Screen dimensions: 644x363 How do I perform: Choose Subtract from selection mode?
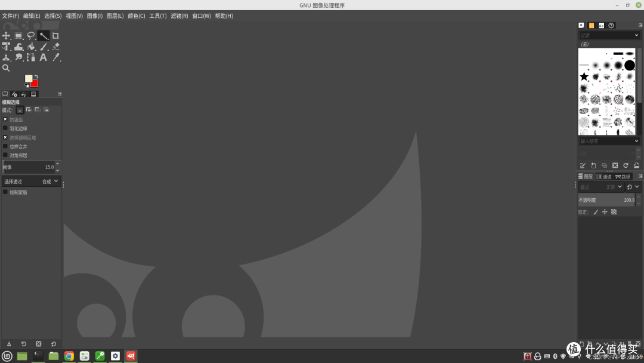pos(38,110)
